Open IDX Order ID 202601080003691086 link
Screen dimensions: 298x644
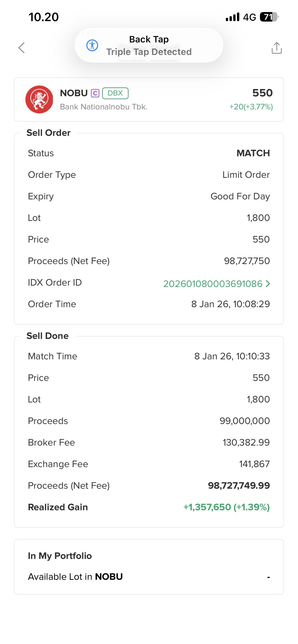(213, 284)
